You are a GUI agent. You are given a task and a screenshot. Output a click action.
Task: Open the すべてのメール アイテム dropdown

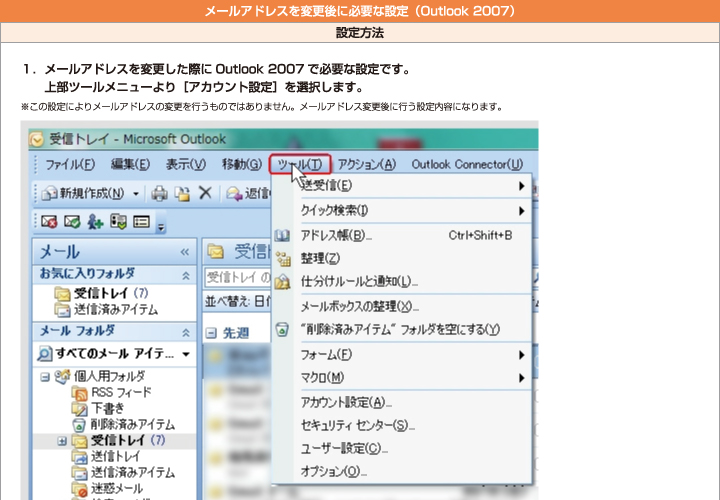(186, 354)
